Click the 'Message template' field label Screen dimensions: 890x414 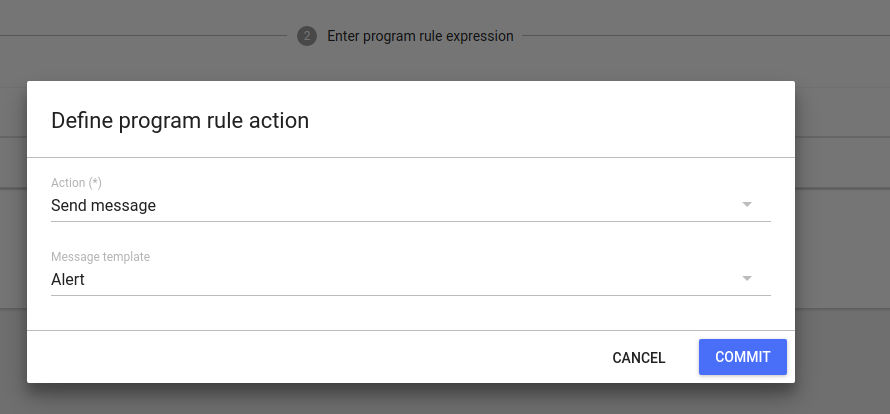click(x=100, y=257)
